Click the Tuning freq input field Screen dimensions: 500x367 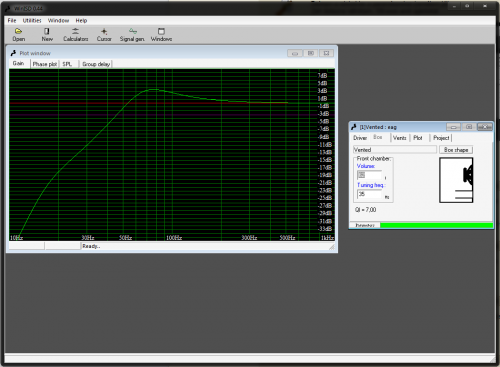[x=369, y=194]
